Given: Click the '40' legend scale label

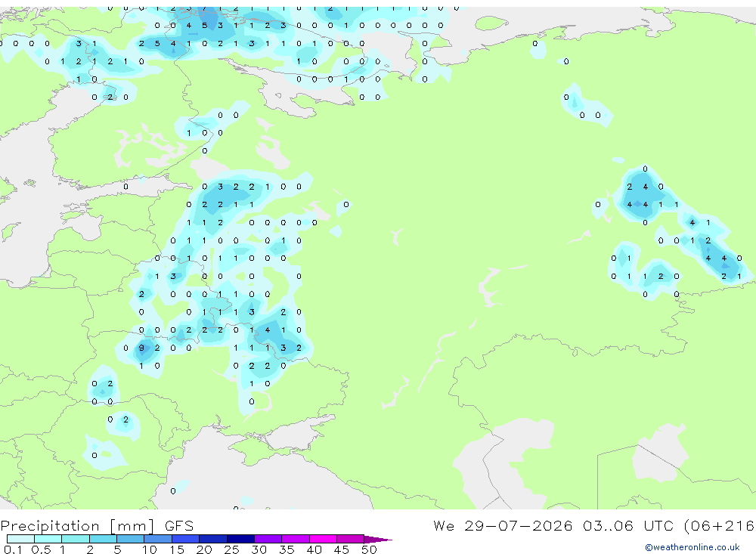Looking at the screenshot, I should point(314,549).
